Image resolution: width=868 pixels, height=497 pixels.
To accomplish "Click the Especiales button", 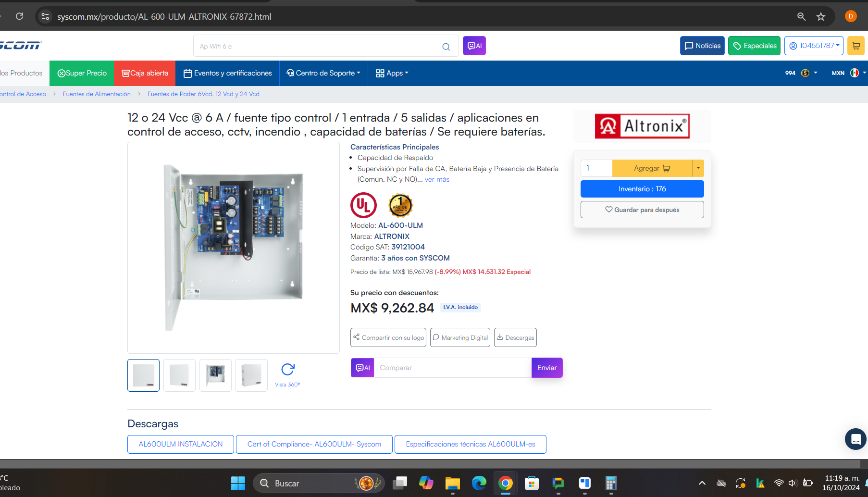I will point(754,46).
